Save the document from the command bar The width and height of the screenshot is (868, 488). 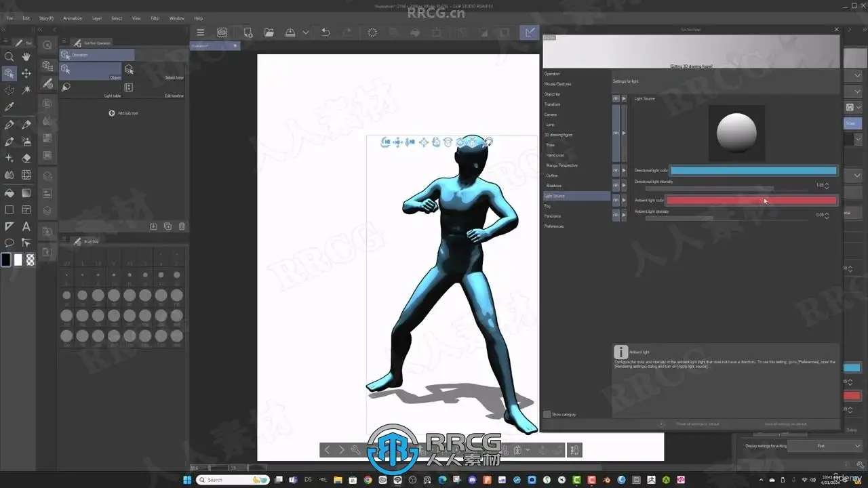pos(290,33)
